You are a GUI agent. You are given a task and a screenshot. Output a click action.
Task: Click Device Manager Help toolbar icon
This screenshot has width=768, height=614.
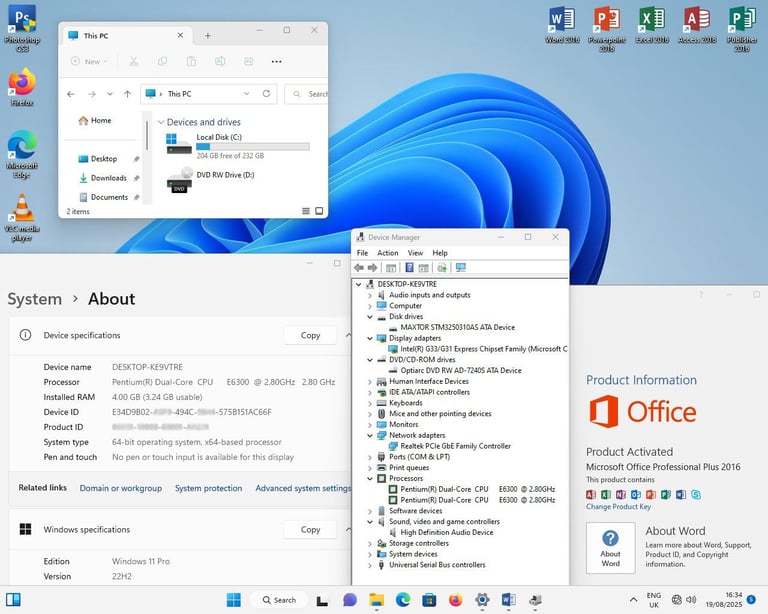tap(409, 268)
